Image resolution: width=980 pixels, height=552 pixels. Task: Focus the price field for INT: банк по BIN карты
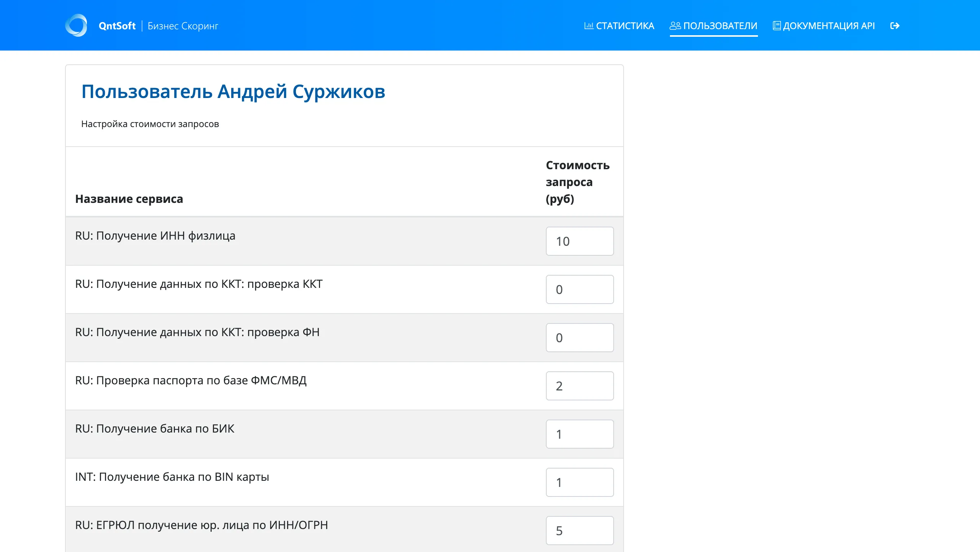click(580, 482)
